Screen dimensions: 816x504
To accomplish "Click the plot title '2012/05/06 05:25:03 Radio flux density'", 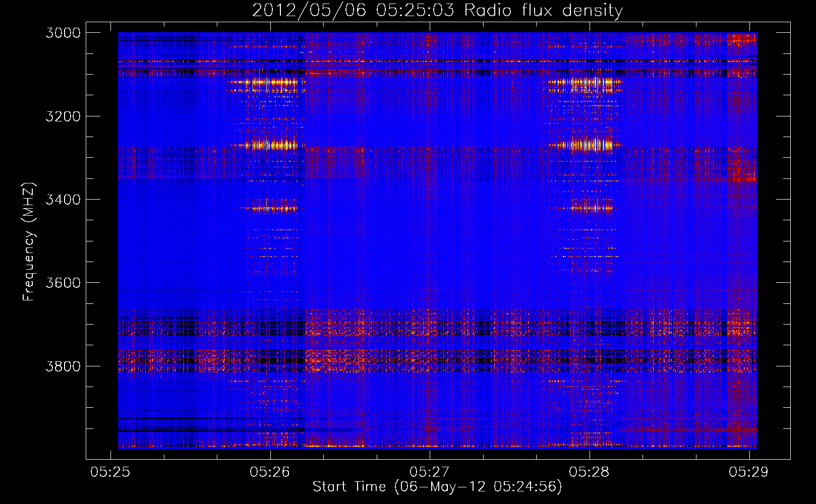I will 437,11.
